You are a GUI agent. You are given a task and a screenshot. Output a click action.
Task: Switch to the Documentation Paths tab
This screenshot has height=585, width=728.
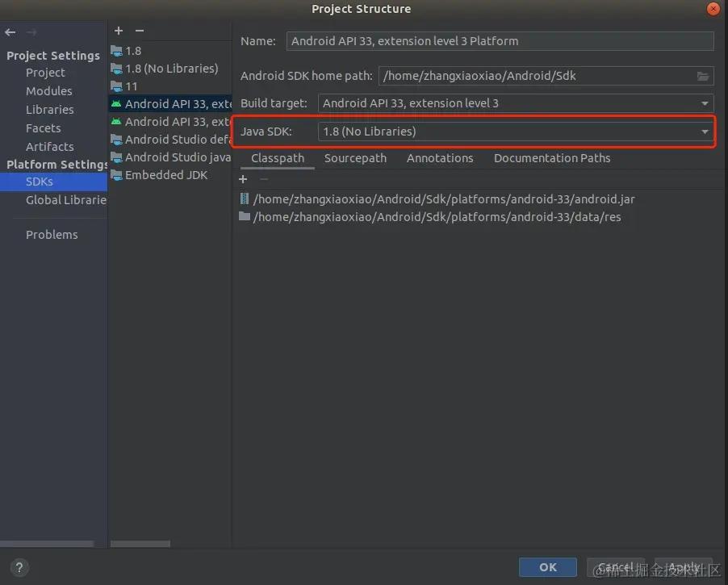[x=551, y=158]
